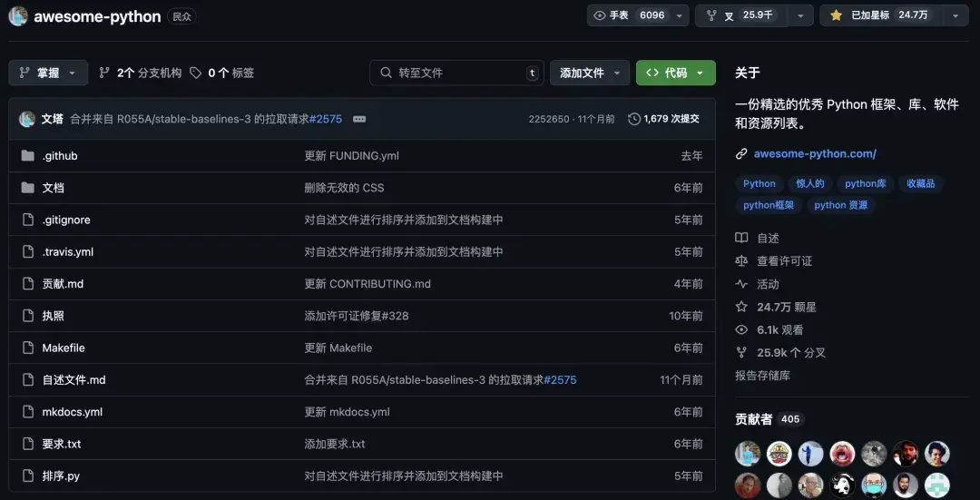This screenshot has height=500, width=980.
Task: Select the python 资源 topic tag
Action: [x=840, y=205]
